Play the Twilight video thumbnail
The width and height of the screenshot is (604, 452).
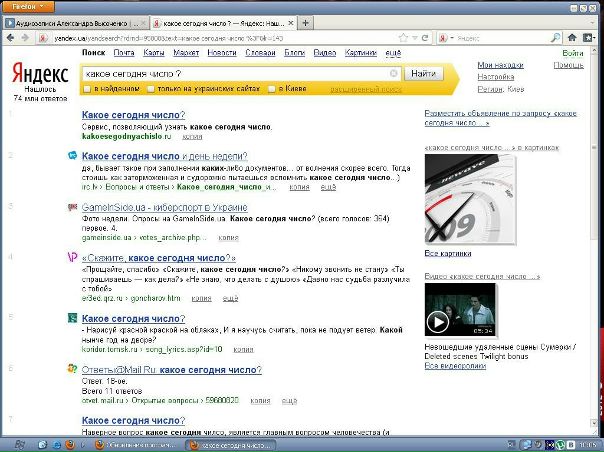(438, 321)
